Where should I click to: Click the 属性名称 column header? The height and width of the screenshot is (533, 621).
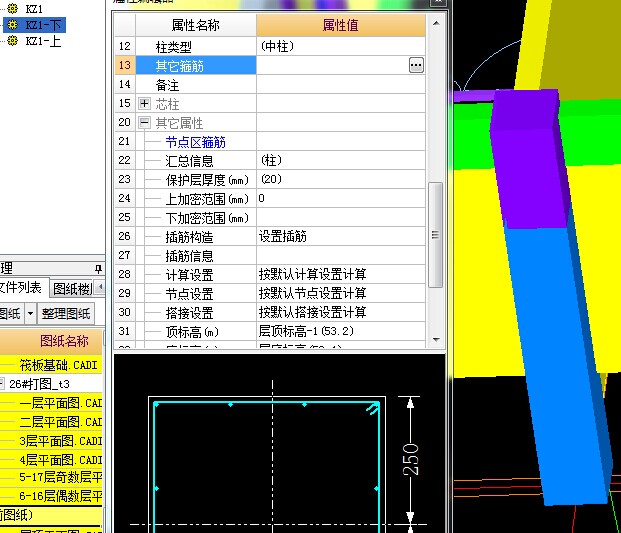point(196,25)
